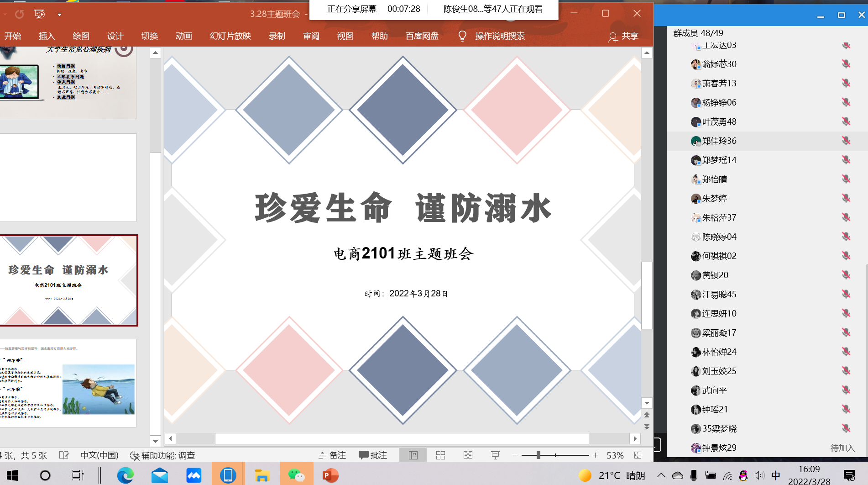Click next slide double arrow button
This screenshot has width=868, height=485.
(x=647, y=427)
